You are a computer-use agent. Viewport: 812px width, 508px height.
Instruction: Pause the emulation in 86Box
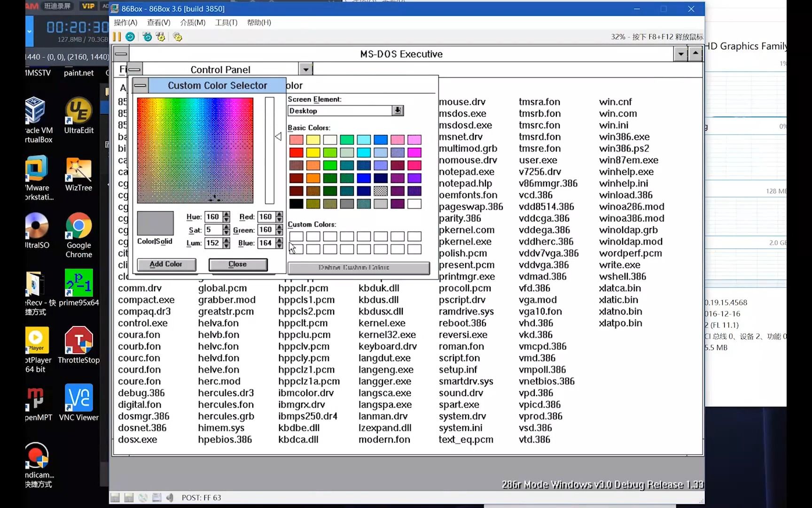click(116, 37)
